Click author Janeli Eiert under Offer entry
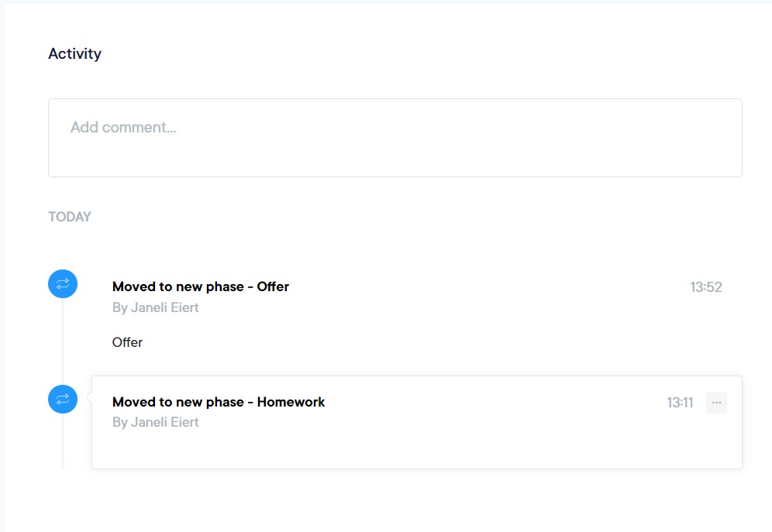The height and width of the screenshot is (532, 772). pos(156,307)
